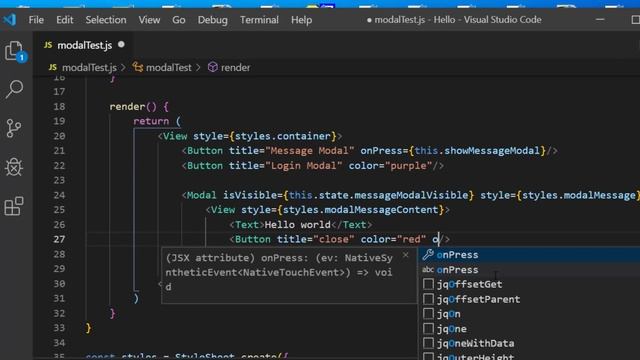This screenshot has height=360, width=640.
Task: Open the Search view in activity bar
Action: coord(14,89)
